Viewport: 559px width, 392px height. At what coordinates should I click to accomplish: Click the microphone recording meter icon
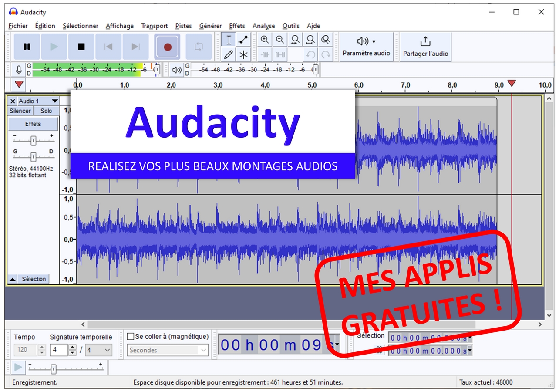click(x=19, y=70)
